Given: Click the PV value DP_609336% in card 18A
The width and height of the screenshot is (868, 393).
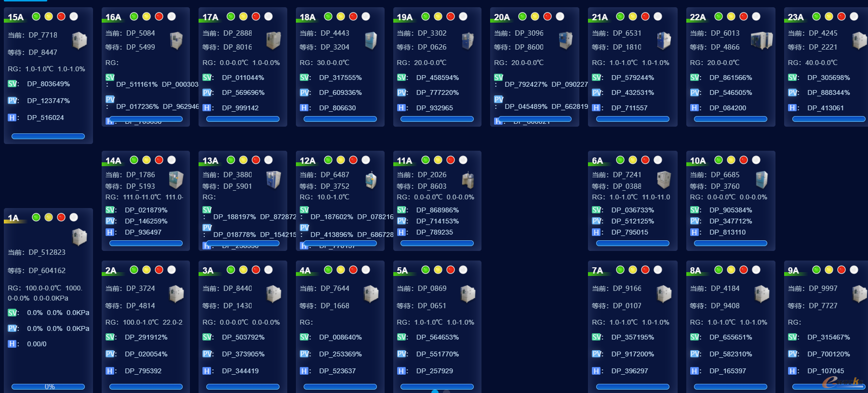Looking at the screenshot, I should pos(340,92).
